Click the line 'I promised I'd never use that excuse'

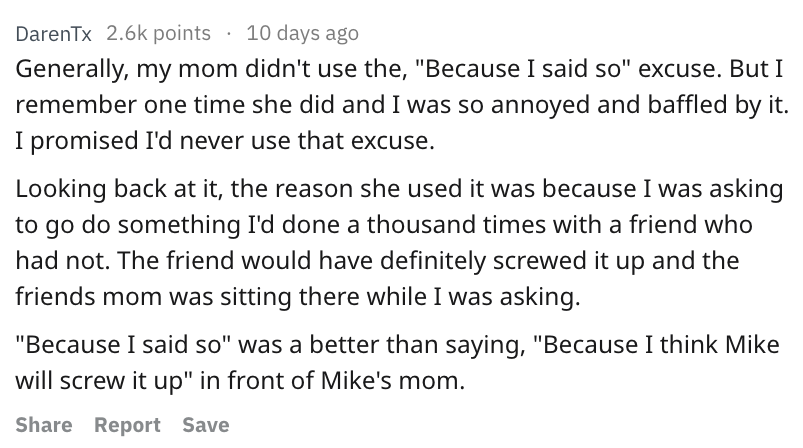point(225,140)
